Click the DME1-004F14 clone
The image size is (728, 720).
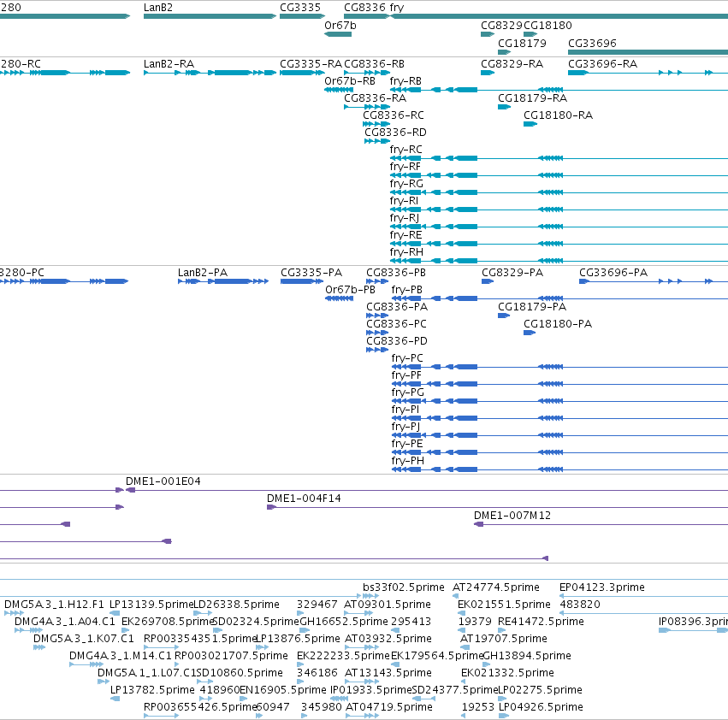pyautogui.click(x=497, y=507)
